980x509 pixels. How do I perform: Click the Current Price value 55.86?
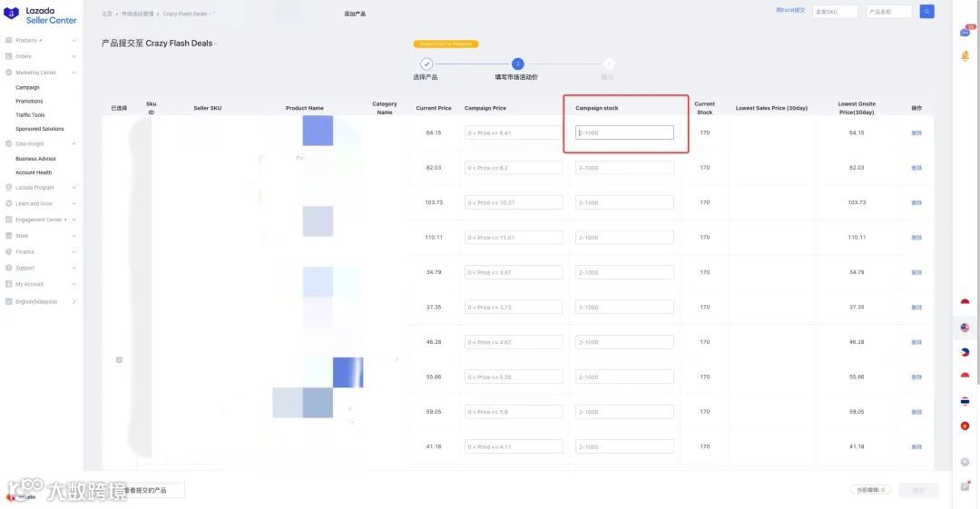tap(434, 377)
